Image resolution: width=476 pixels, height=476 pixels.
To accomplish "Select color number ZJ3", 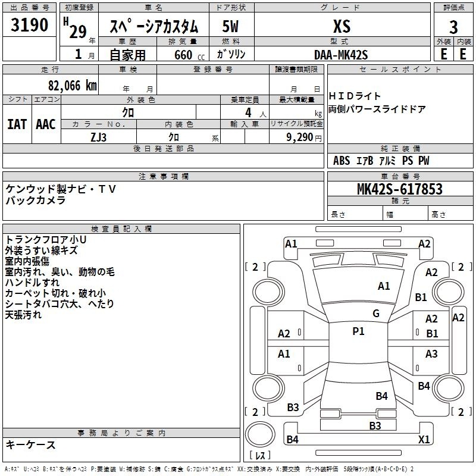I will click(99, 136).
